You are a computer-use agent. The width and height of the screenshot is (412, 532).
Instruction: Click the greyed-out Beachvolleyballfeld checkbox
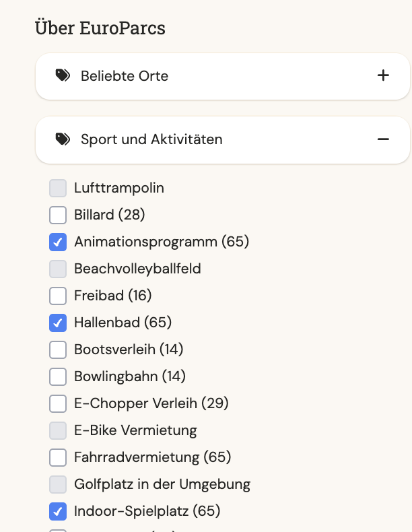click(58, 269)
